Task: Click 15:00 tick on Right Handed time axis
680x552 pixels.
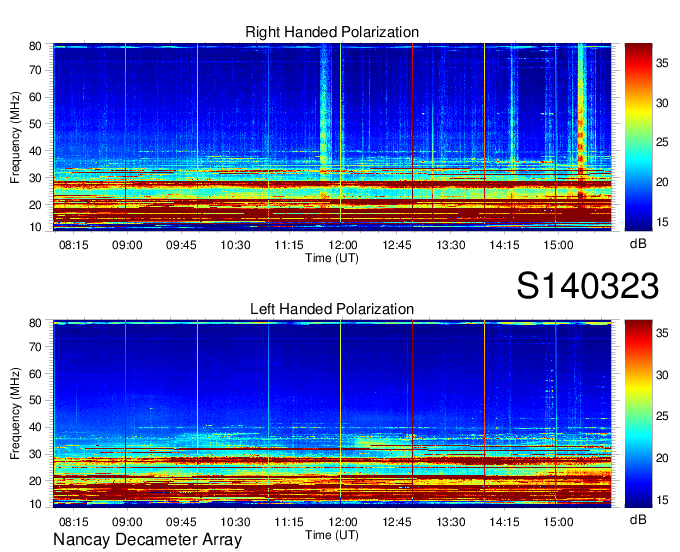Action: pyautogui.click(x=558, y=245)
